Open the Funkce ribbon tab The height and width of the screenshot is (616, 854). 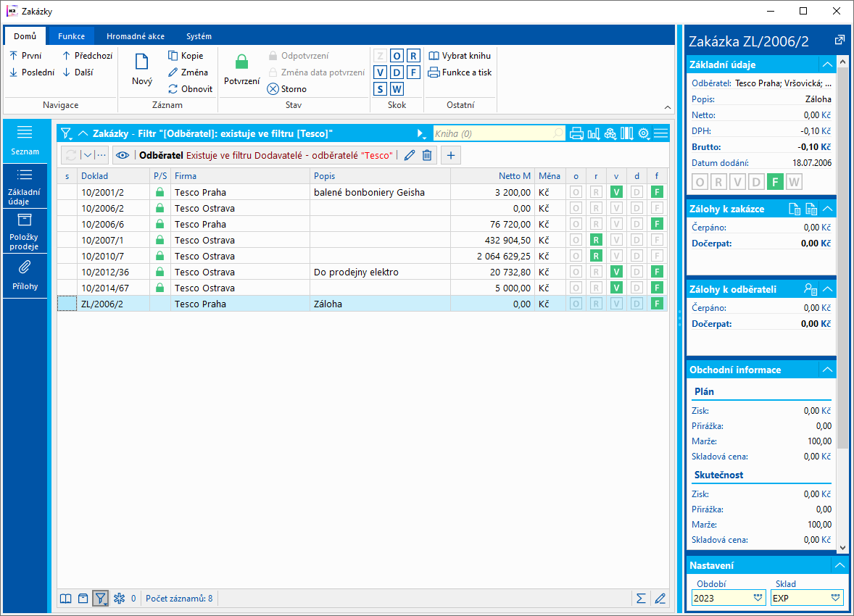pos(72,36)
